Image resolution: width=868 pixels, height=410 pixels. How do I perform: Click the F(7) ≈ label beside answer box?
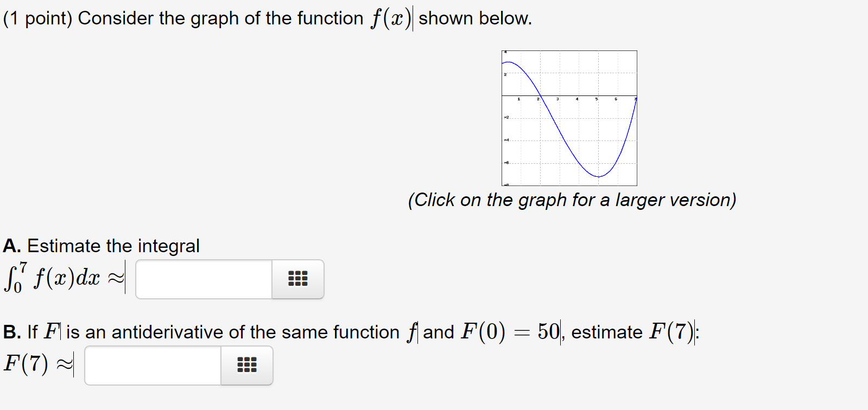coord(37,363)
